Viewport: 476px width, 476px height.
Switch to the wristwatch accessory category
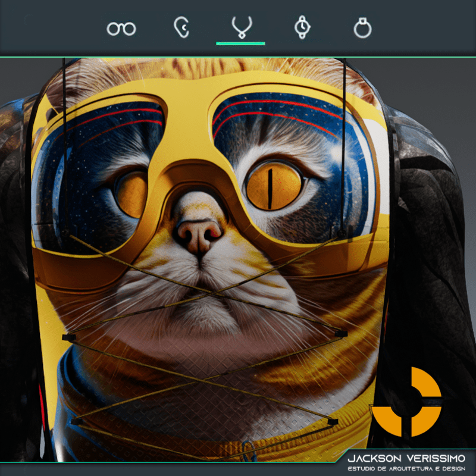pos(302,28)
